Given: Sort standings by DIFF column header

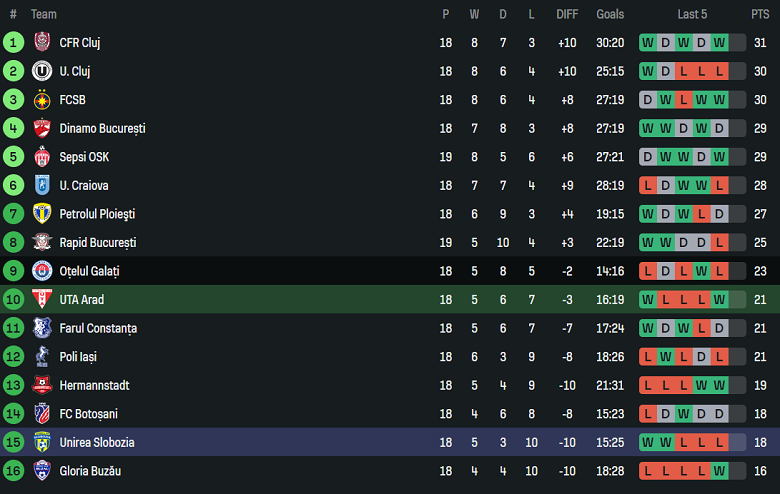Looking at the screenshot, I should pos(567,14).
